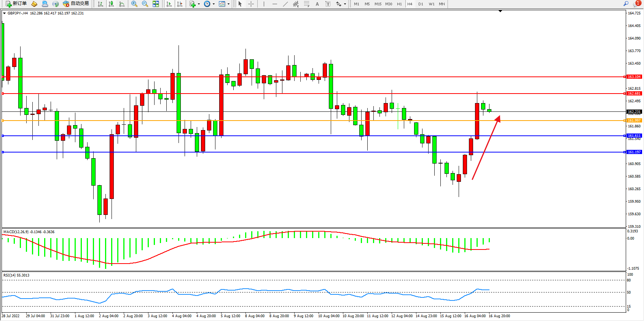Screen dimensions: 644x321
Task: Zoom in on the chart
Action: click(x=134, y=4)
